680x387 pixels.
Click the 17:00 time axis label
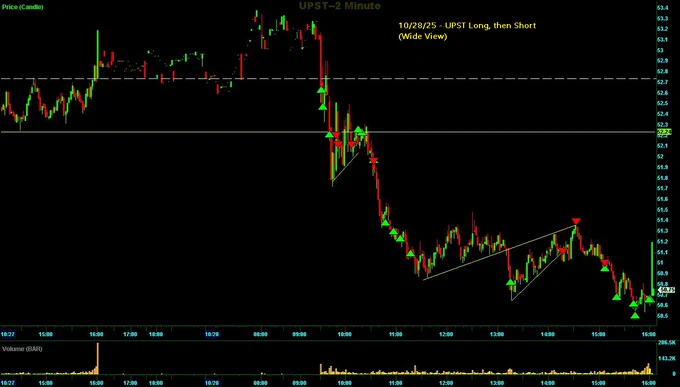pyautogui.click(x=130, y=334)
